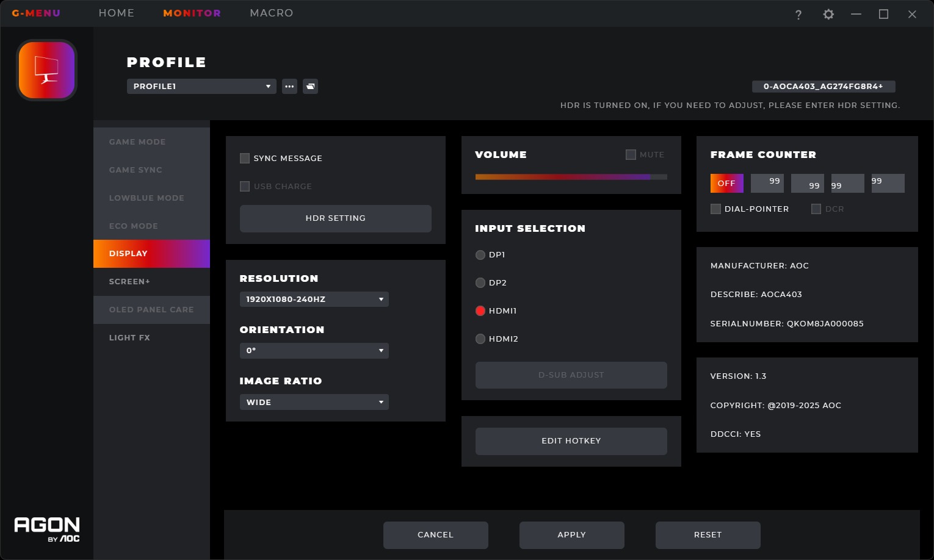Viewport: 934px width, 560px height.
Task: Open Screen+ in sidebar
Action: [x=151, y=282]
